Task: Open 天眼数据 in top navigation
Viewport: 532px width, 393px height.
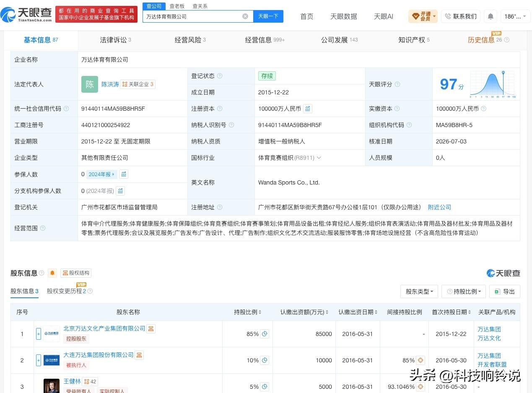Action: (x=344, y=16)
